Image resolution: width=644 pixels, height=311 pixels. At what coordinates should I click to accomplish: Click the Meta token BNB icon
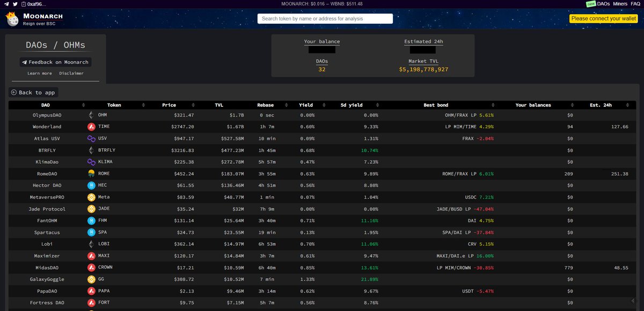point(91,197)
